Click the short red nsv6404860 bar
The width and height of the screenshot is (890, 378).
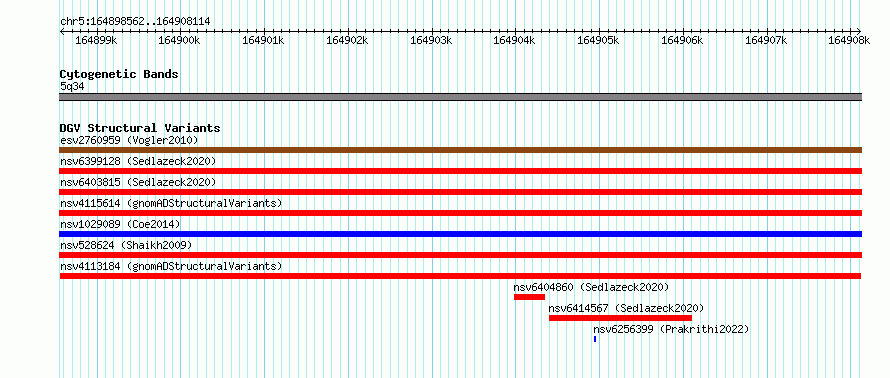pos(530,297)
